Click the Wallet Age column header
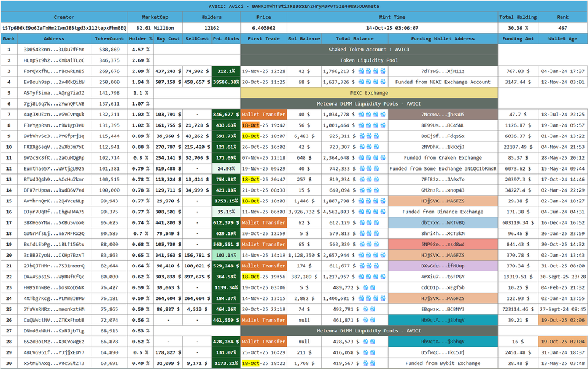The width and height of the screenshot is (588, 369). click(x=563, y=39)
